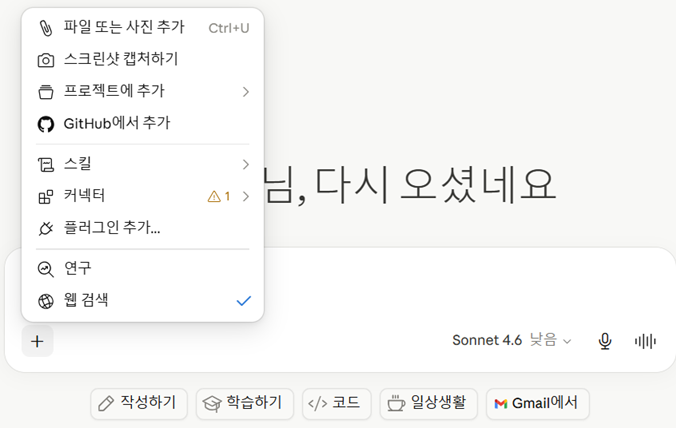Image resolution: width=676 pixels, height=433 pixels.
Task: Click the 작성하기 suggestion chip
Action: (x=139, y=404)
